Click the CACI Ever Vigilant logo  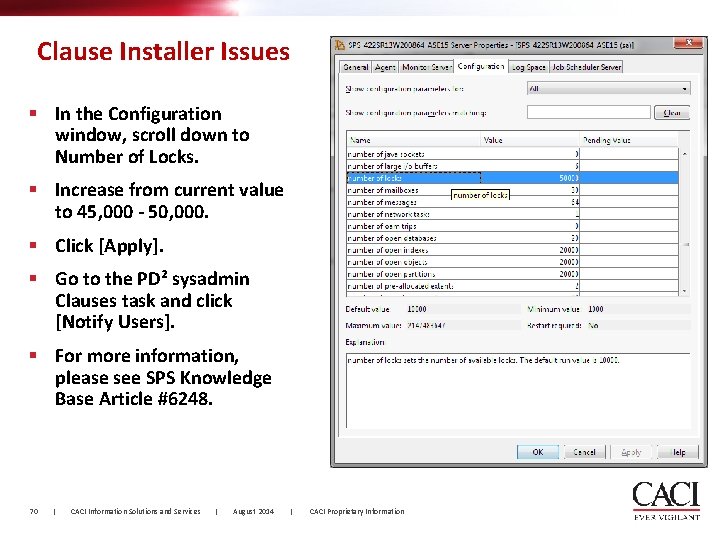666,501
